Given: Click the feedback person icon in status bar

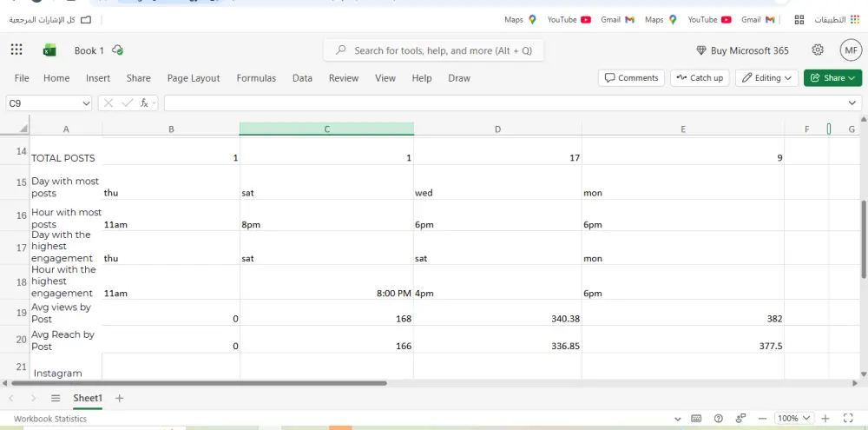Looking at the screenshot, I should (740, 419).
